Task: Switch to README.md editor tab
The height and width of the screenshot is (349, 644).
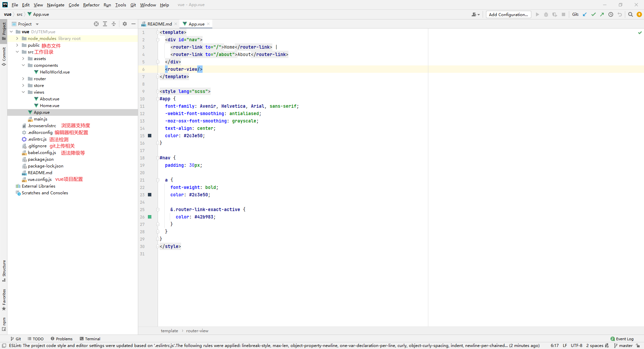Action: tap(159, 24)
